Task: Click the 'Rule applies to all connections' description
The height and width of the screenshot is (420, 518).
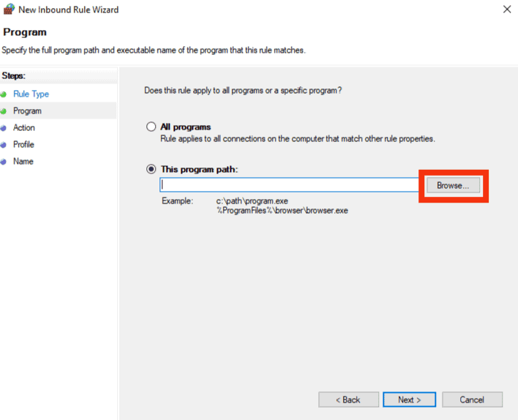Action: [x=298, y=139]
